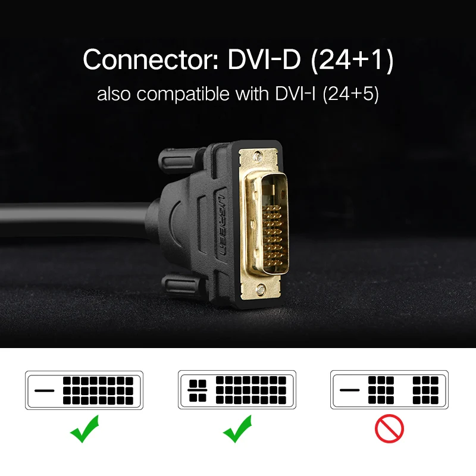476x476 pixels.
Task: Click the Connector: DVI-D (24+1) heading
Action: point(239,60)
